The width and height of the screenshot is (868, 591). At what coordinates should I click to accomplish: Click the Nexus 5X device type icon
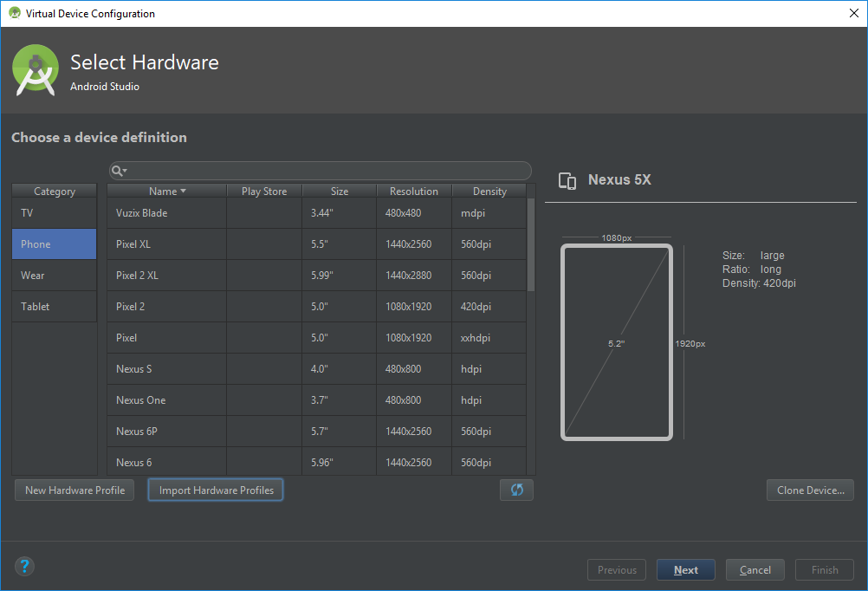point(567,180)
